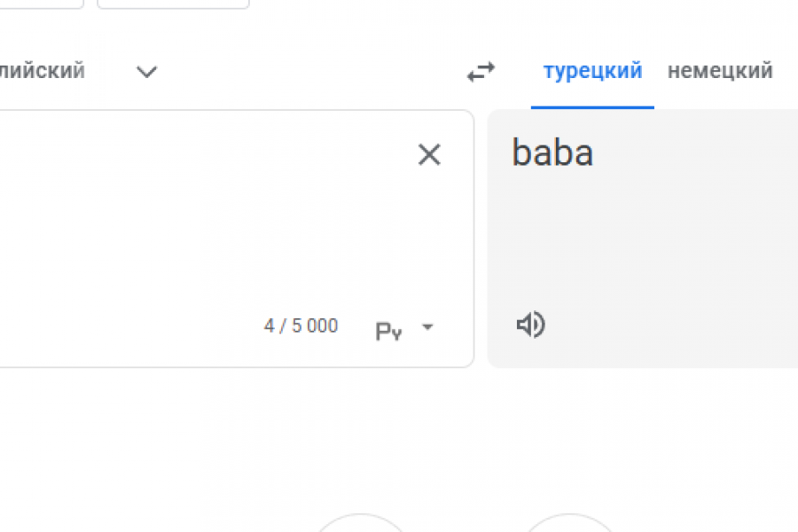Click the translated word 'baba'
The height and width of the screenshot is (532, 798).
(552, 153)
